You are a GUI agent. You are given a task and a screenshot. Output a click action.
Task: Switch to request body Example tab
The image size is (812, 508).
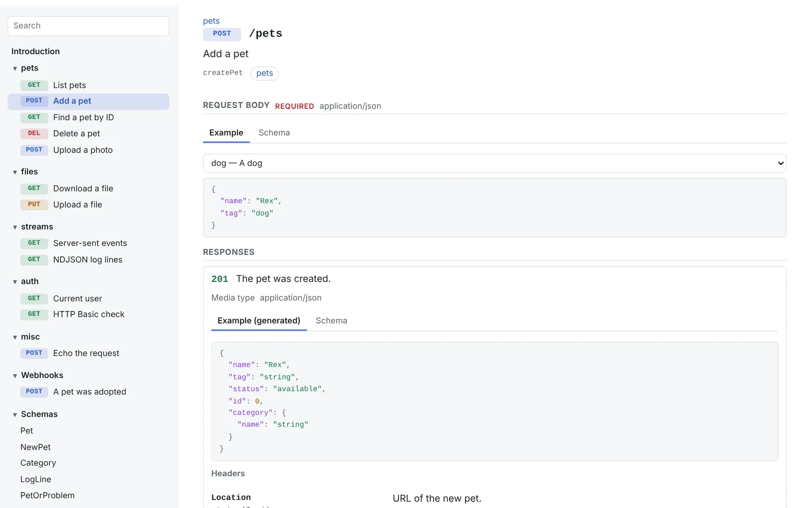pos(226,133)
